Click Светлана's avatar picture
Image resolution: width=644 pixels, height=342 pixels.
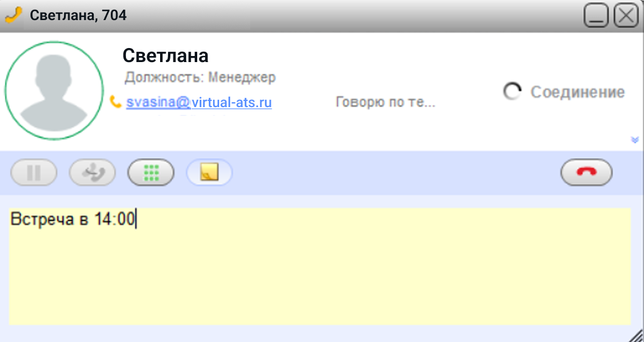coord(54,90)
